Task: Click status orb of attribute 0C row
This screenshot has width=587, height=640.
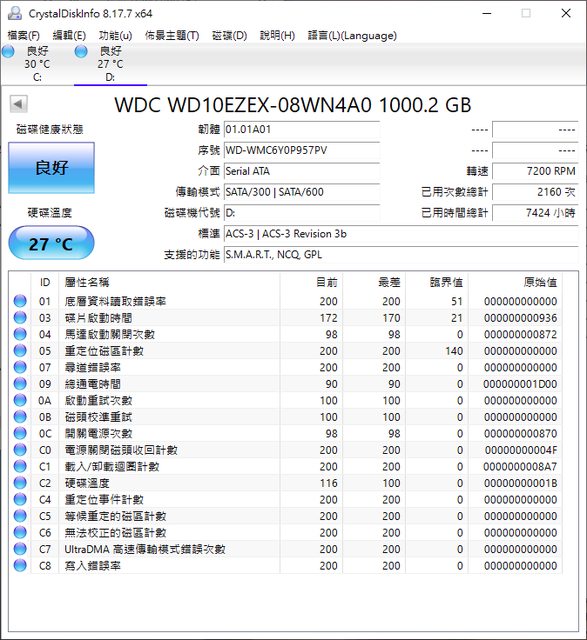Action: tap(20, 433)
